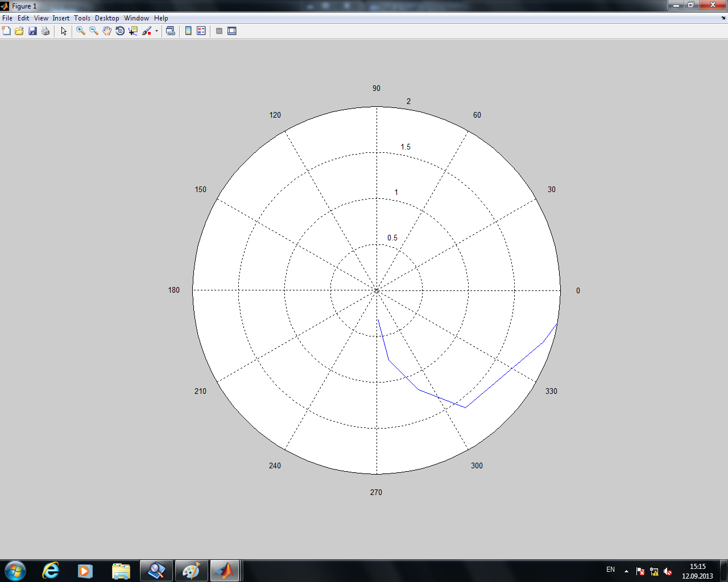Open a file with the folder icon
728x582 pixels.
click(19, 31)
